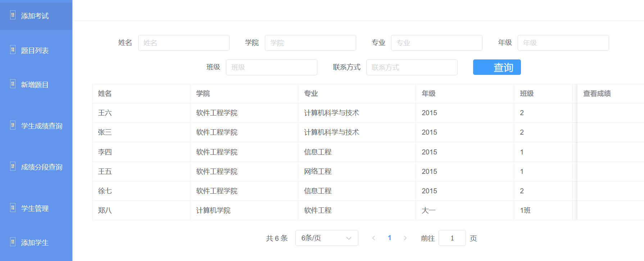Focus the 学院 input field

(x=310, y=43)
